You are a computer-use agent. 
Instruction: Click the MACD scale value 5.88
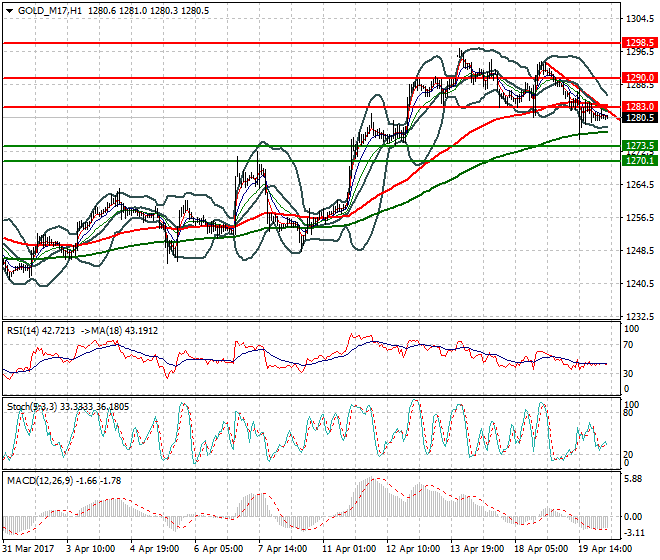633,479
